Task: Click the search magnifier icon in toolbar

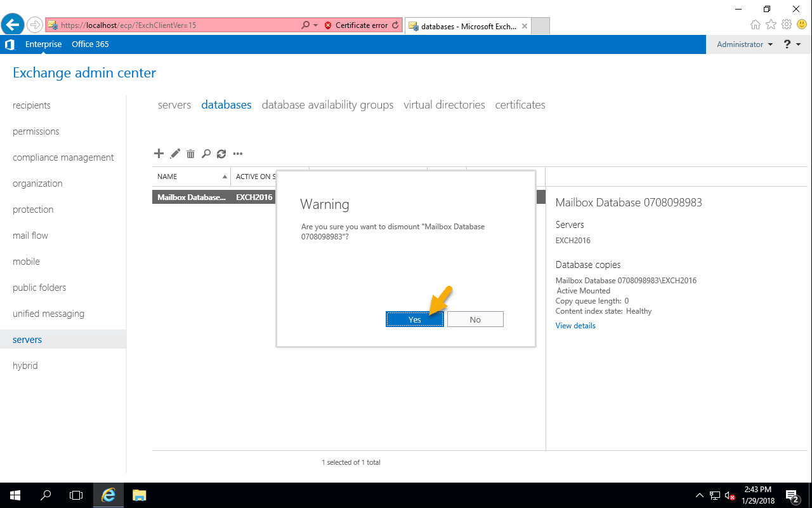Action: pos(206,154)
